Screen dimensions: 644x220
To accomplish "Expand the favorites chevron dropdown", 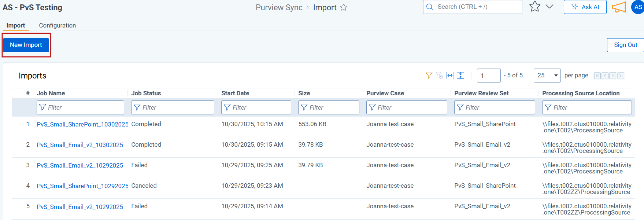I will click(x=549, y=7).
